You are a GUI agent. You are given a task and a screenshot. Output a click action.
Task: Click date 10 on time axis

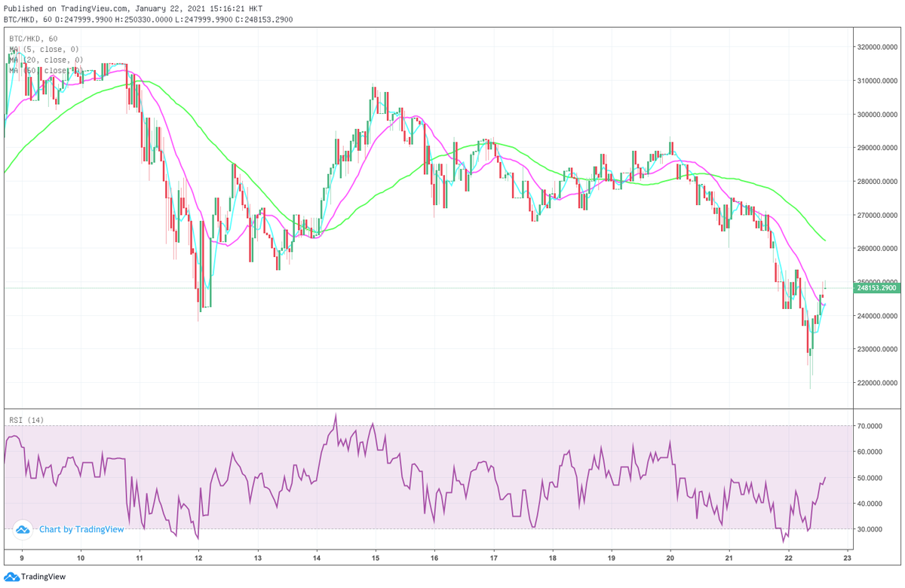click(x=80, y=559)
